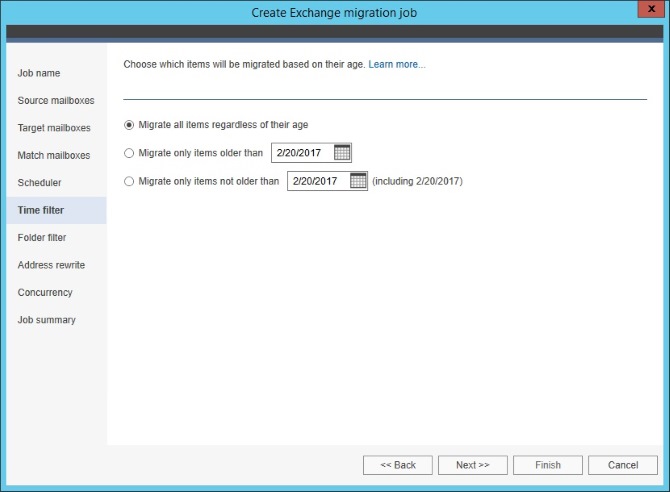Jump to the Job summary step
Viewport: 670px width, 492px height.
coord(47,320)
